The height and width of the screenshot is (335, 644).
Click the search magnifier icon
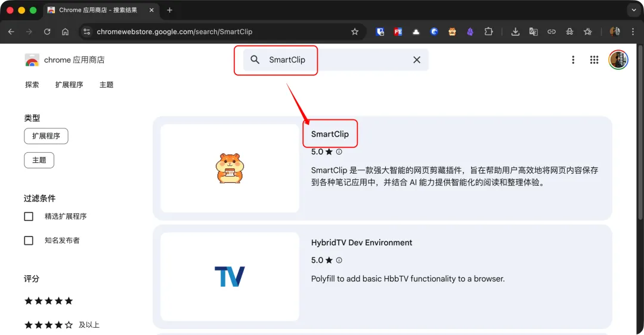(255, 60)
